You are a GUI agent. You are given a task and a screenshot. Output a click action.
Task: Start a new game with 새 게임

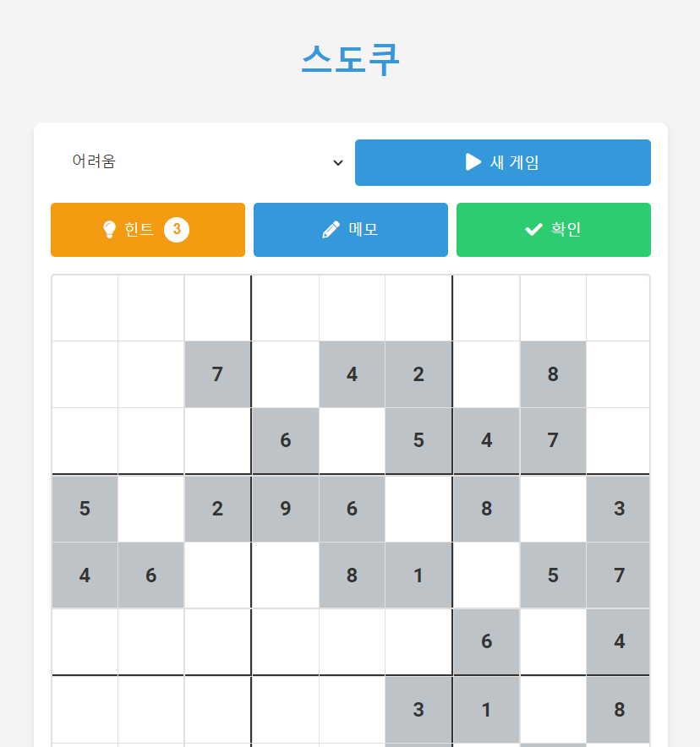point(503,162)
